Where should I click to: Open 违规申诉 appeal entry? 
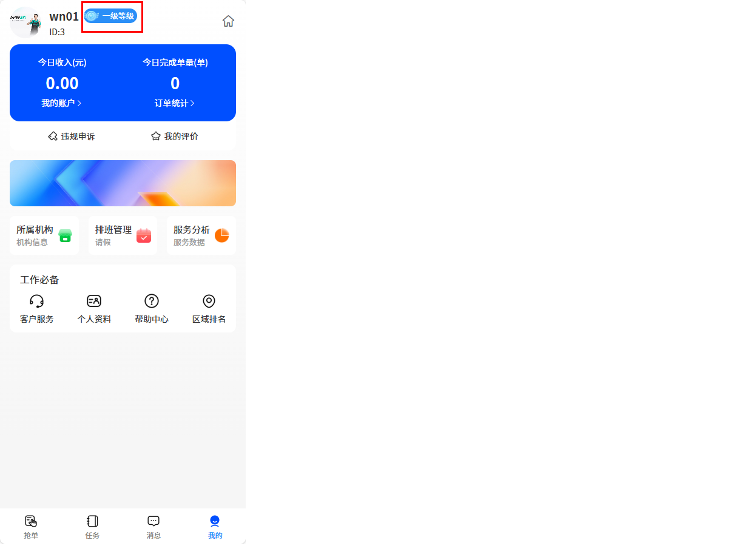pyautogui.click(x=72, y=137)
